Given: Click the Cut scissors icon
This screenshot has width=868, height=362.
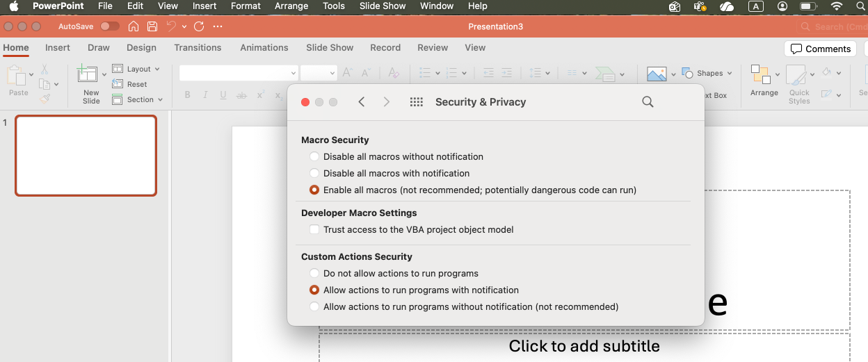Looking at the screenshot, I should [x=45, y=69].
